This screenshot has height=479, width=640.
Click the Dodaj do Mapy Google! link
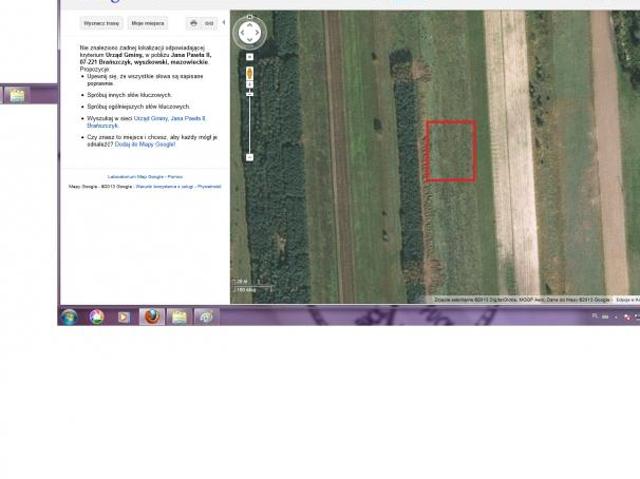click(x=145, y=144)
